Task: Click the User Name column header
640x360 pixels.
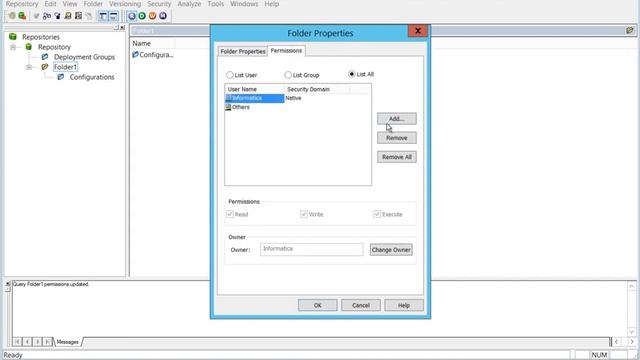Action: click(254, 89)
